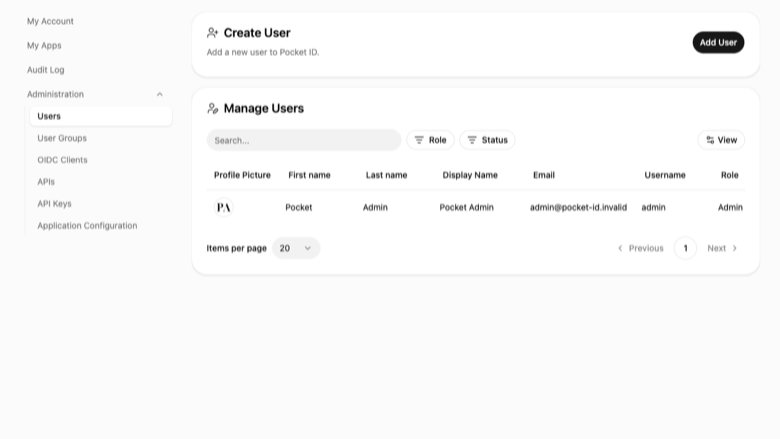Open My Account page

(x=50, y=21)
